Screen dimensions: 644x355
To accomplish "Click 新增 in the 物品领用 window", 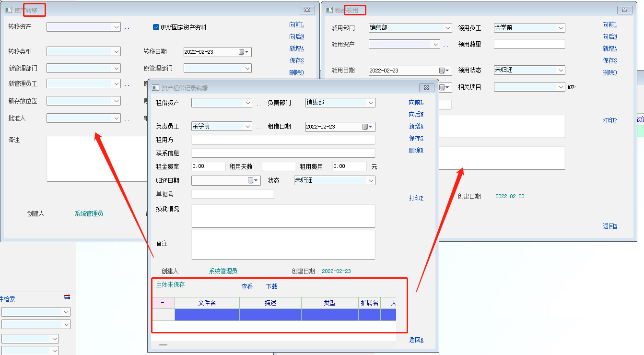I will (x=609, y=48).
